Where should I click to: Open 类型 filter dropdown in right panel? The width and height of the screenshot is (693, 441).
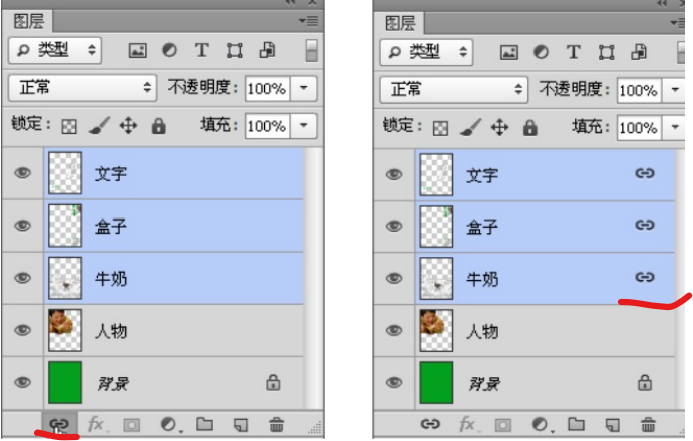coord(429,51)
